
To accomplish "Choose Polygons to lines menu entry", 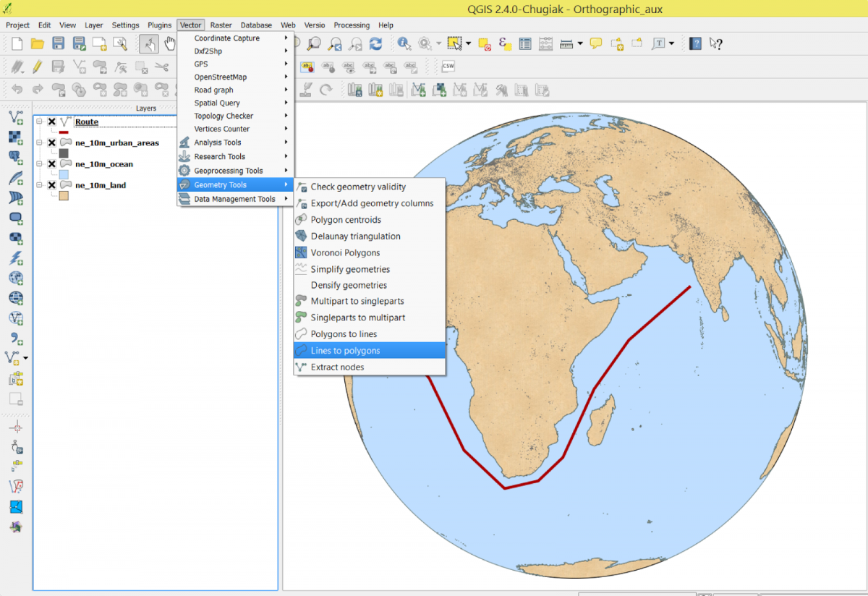I will coord(370,334).
